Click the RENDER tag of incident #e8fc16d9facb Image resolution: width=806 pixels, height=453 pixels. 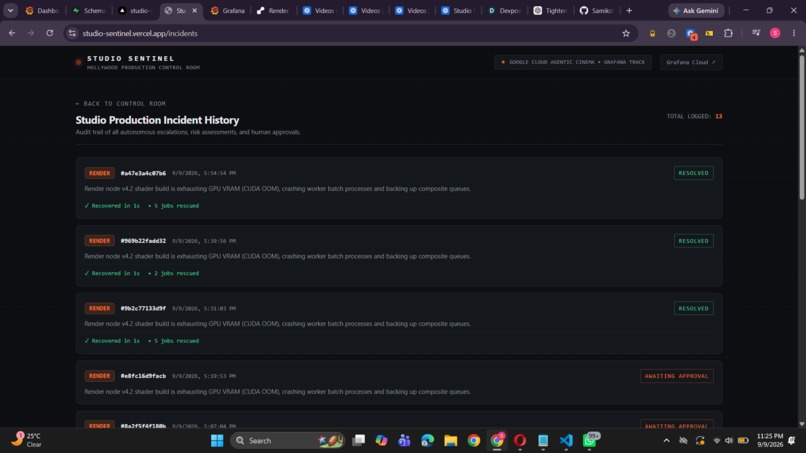[99, 376]
